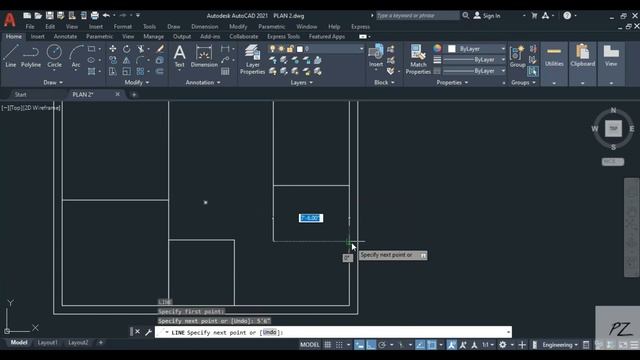Image resolution: width=640 pixels, height=360 pixels.
Task: Click the Trim tool icon
Action: click(x=141, y=49)
